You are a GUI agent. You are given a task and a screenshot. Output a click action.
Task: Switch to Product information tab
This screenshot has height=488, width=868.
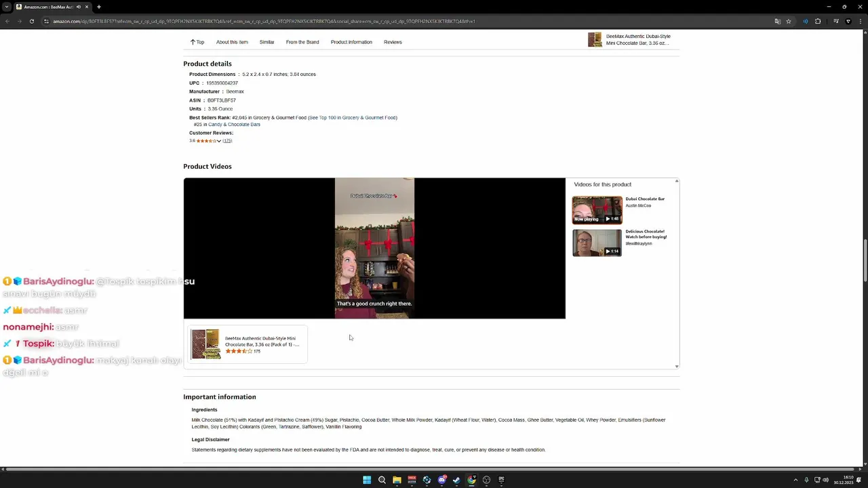point(351,42)
